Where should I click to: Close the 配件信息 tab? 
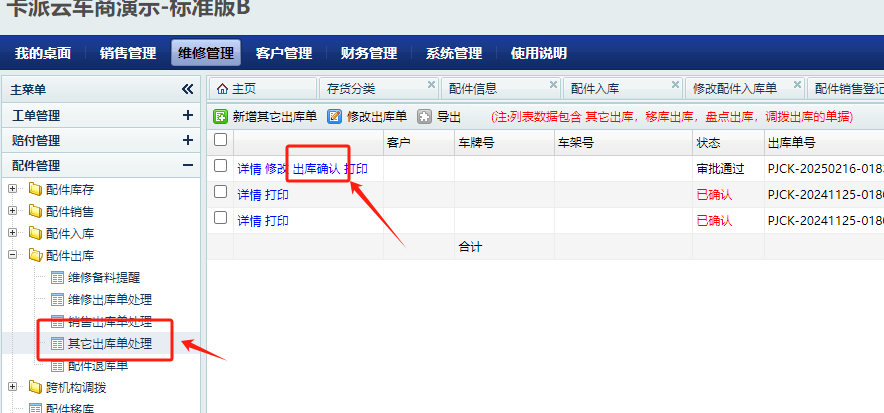click(554, 85)
